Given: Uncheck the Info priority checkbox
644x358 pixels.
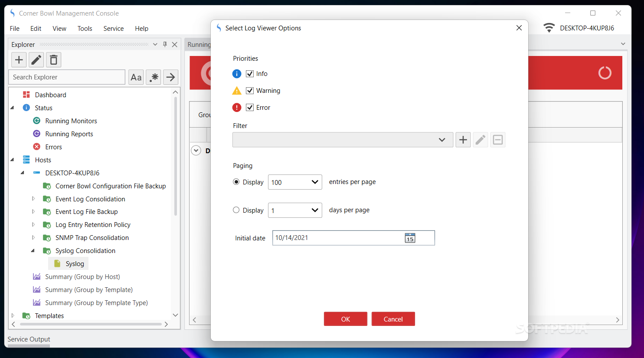Looking at the screenshot, I should tap(250, 74).
